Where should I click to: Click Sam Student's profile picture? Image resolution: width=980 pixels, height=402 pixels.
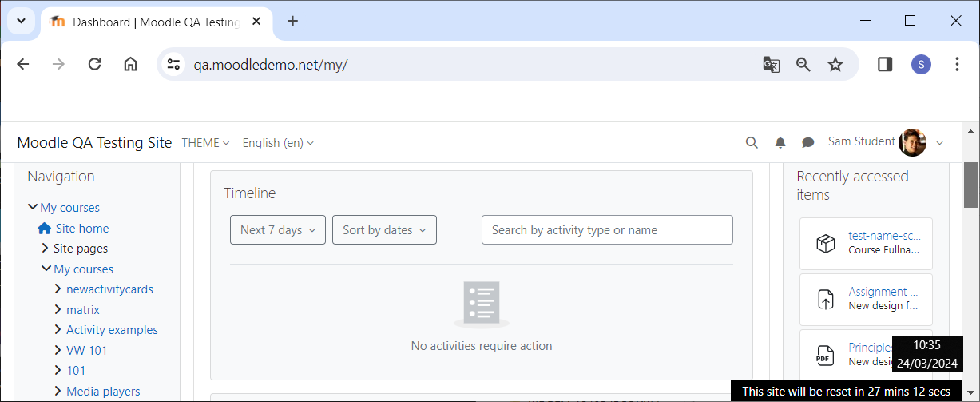pos(912,142)
